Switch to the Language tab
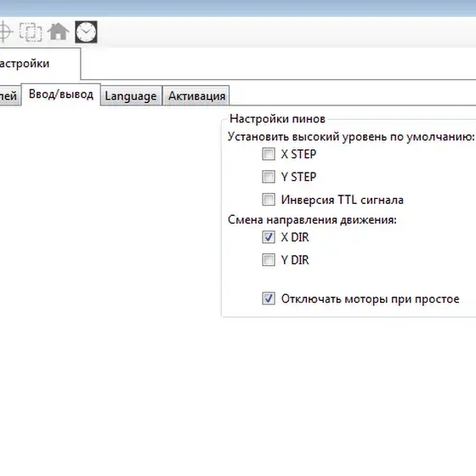 click(131, 96)
